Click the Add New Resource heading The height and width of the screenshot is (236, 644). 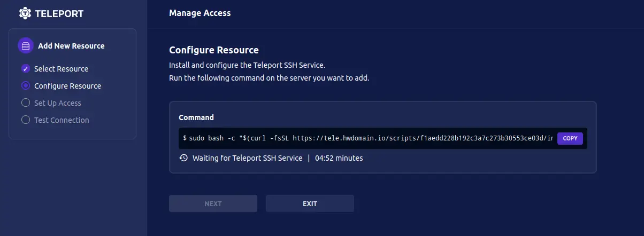tap(71, 46)
